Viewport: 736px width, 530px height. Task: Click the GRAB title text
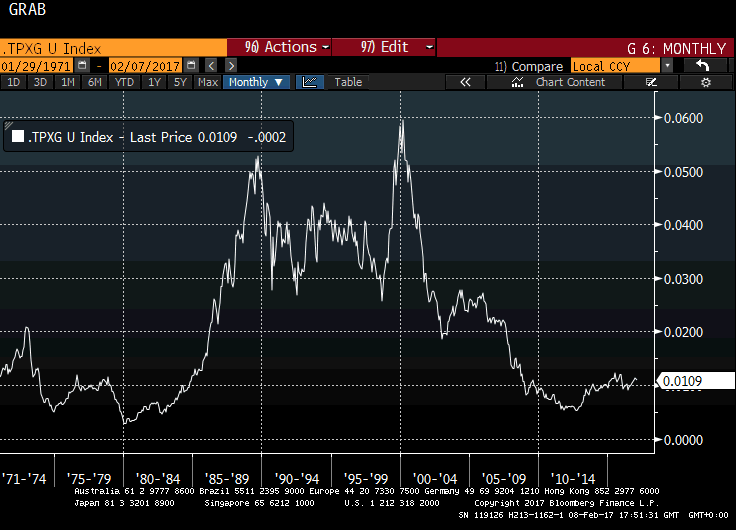[x=27, y=9]
